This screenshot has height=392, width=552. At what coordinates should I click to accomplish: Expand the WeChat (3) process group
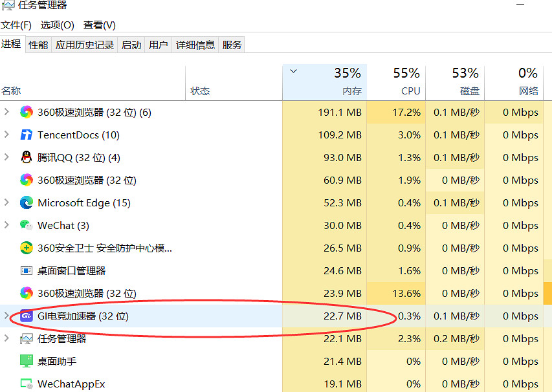pyautogui.click(x=7, y=226)
